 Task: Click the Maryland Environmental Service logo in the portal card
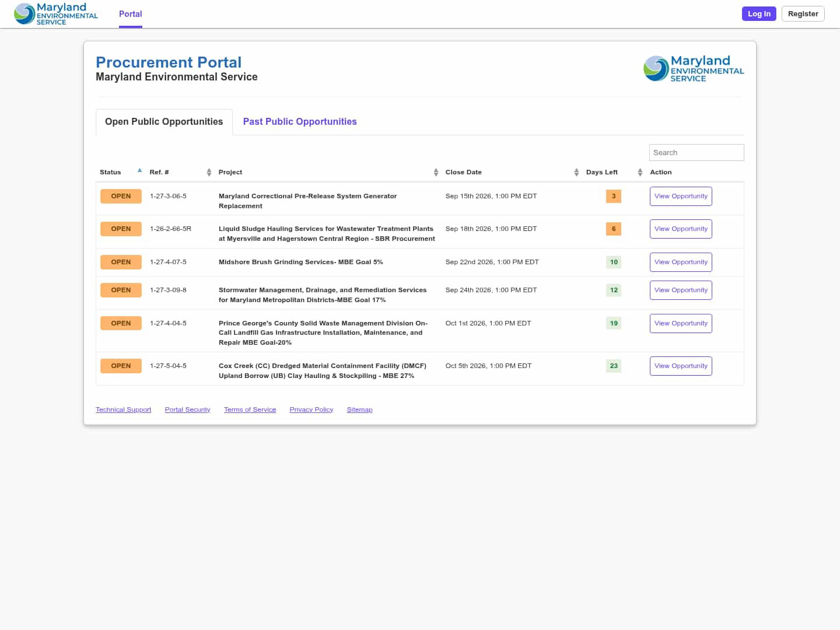click(x=694, y=69)
